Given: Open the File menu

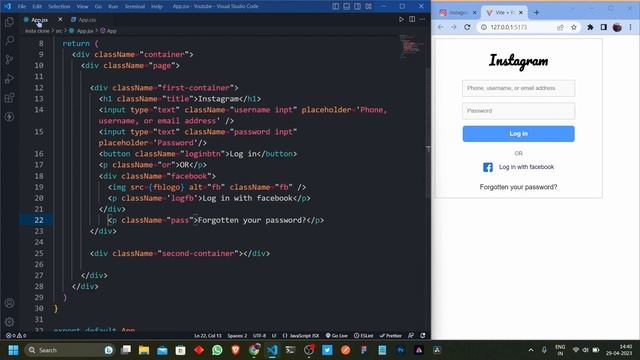Looking at the screenshot, I should coord(22,7).
